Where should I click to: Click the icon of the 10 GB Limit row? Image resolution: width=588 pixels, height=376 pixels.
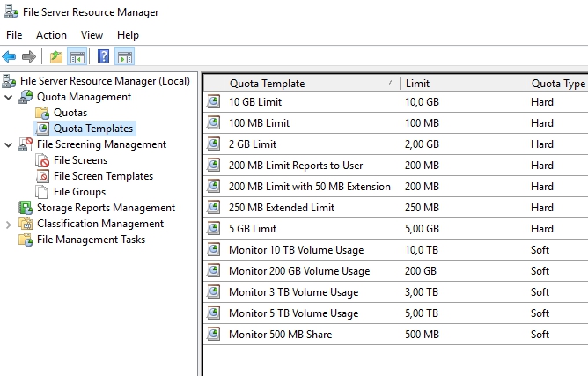213,101
